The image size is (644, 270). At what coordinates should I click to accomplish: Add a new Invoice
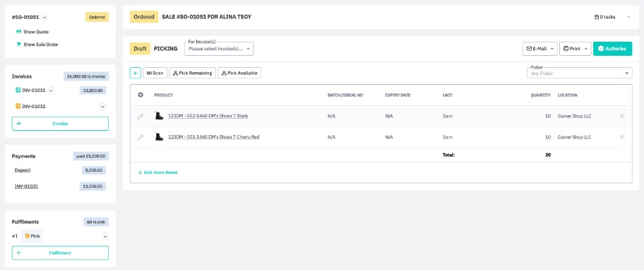[61, 124]
